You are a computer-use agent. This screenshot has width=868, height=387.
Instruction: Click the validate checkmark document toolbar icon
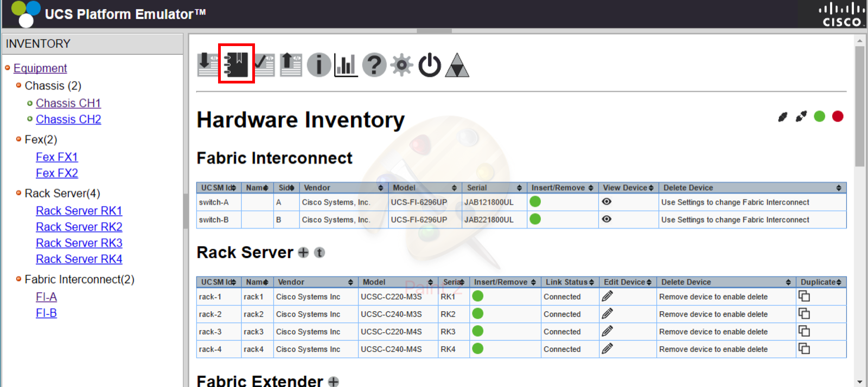pyautogui.click(x=264, y=64)
